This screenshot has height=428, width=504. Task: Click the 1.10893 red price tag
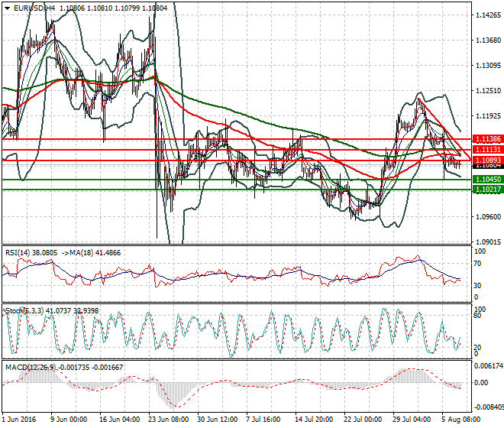pos(487,160)
